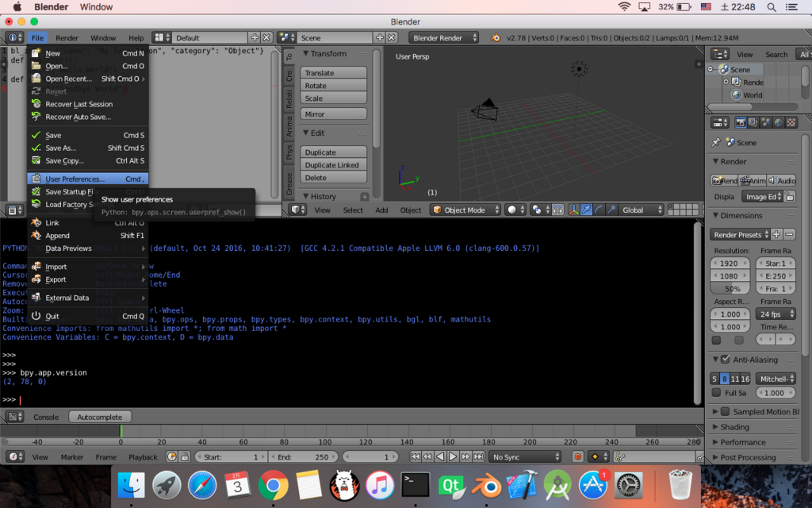Open the Render tab camera icon in Properties

click(x=741, y=122)
